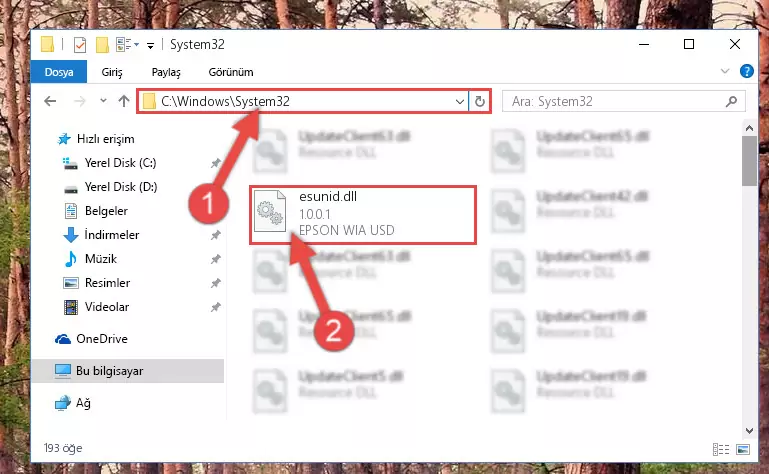Switch to the Paylaş ribbon tab
769x474 pixels.
click(166, 72)
